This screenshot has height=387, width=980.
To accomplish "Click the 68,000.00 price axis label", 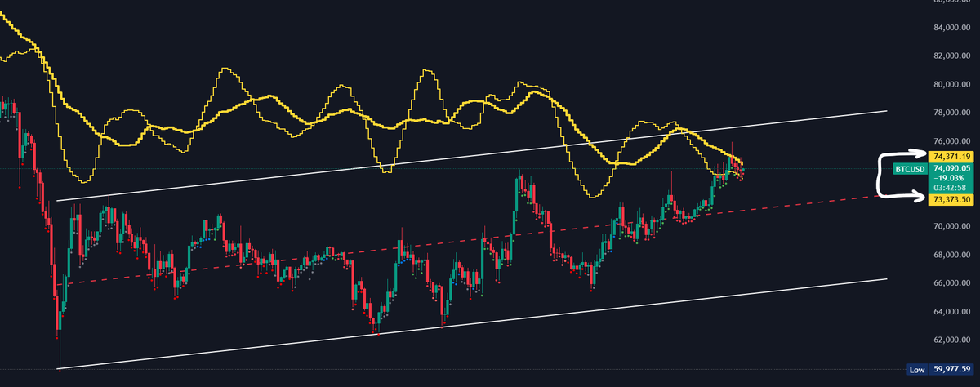I will [x=951, y=255].
